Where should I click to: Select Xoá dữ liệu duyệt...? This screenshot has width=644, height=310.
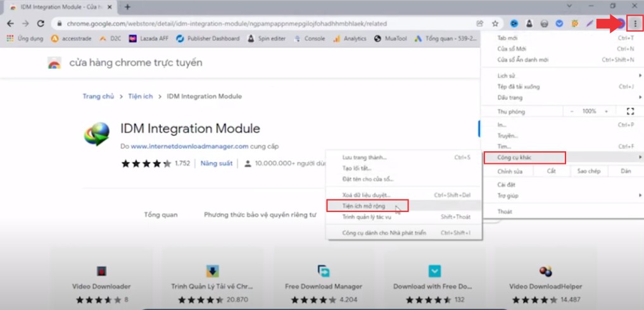[404, 195]
